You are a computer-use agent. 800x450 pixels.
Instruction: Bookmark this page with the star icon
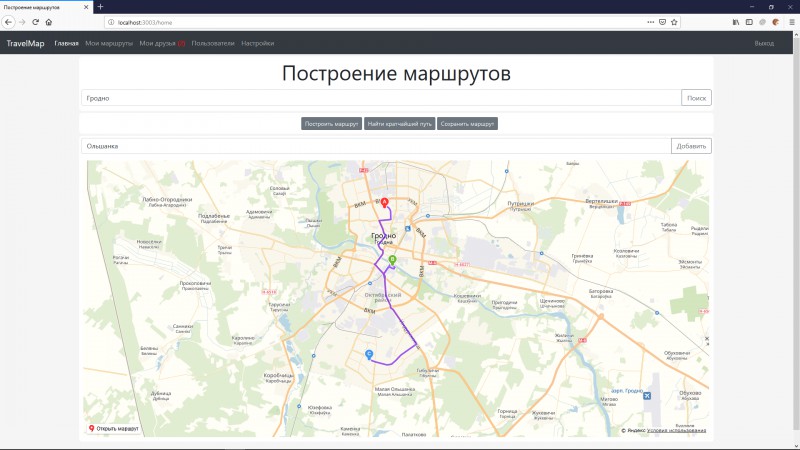click(674, 22)
